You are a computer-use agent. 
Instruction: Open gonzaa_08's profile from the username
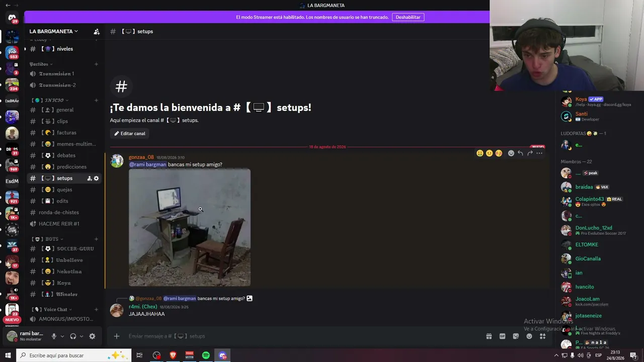(141, 157)
